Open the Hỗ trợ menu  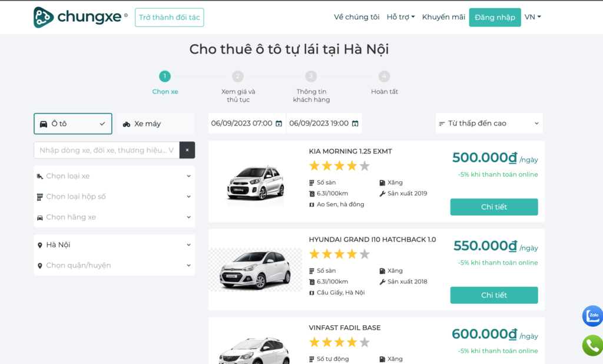[400, 17]
